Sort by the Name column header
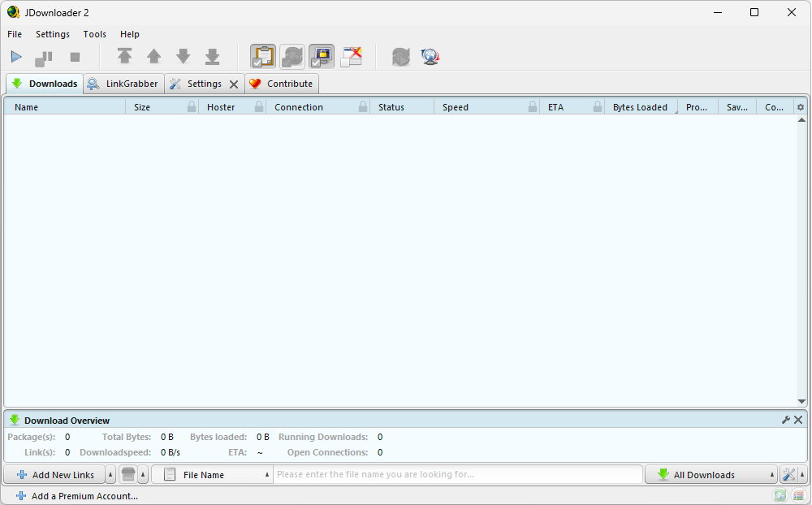The width and height of the screenshot is (812, 505). pos(65,107)
